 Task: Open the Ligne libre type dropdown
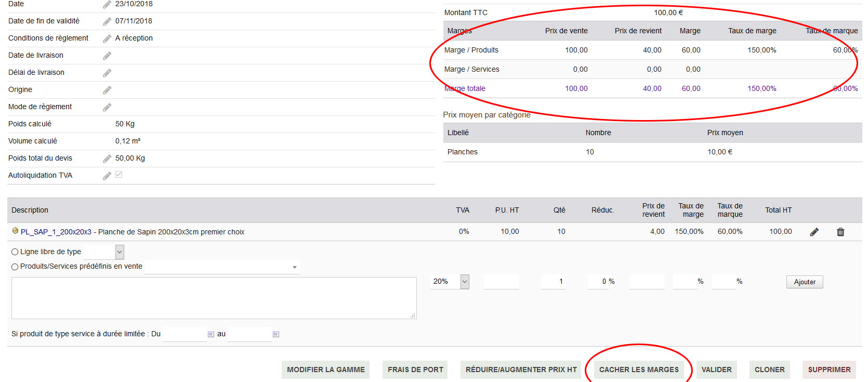(120, 252)
